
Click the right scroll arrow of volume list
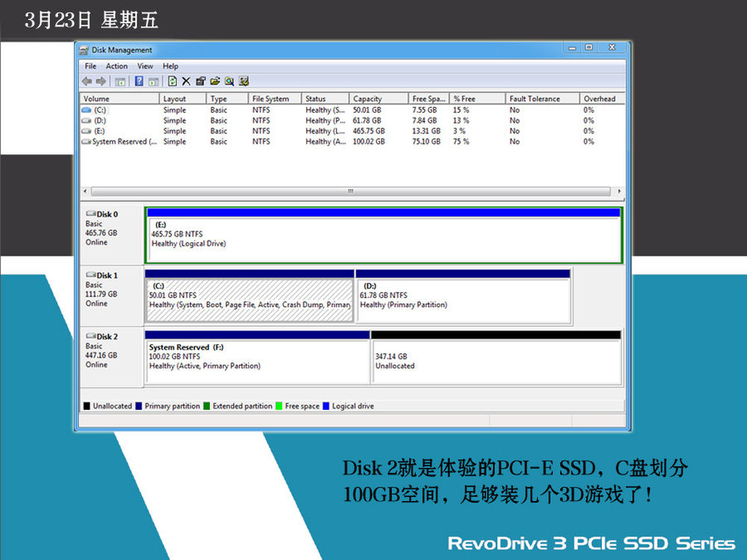coord(619,191)
